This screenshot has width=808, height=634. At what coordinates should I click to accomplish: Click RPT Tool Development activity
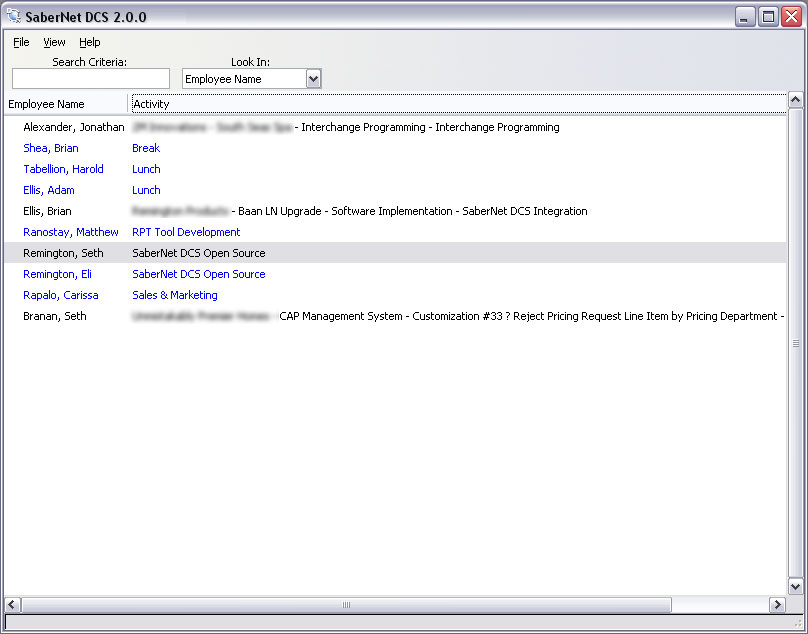tap(186, 232)
